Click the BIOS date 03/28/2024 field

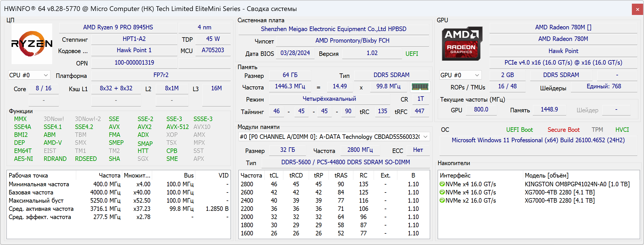coord(295,53)
